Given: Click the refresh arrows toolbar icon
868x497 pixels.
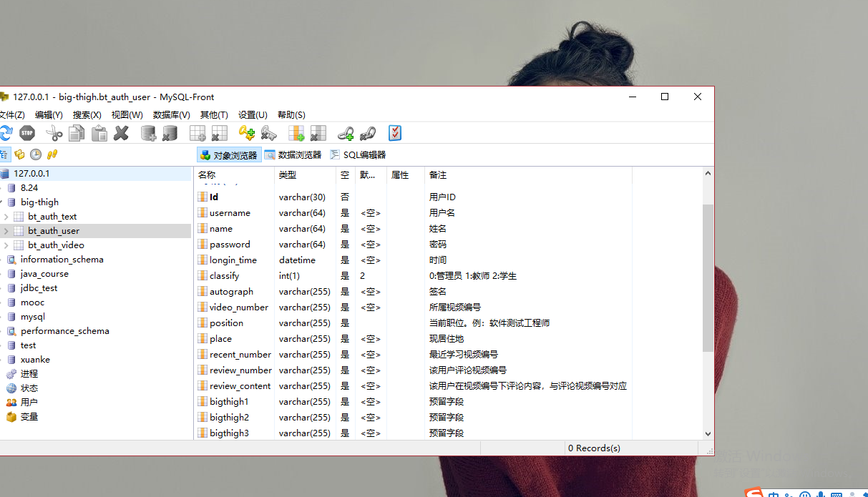Looking at the screenshot, I should (x=6, y=133).
